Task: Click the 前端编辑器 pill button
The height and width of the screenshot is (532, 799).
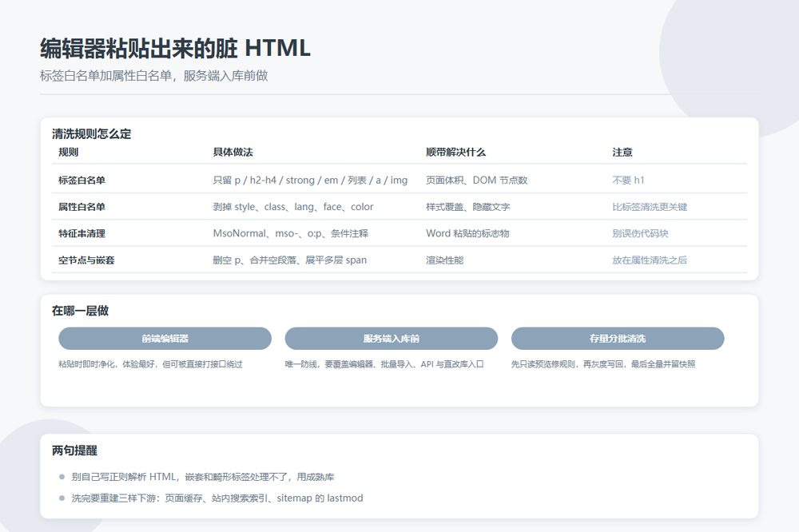Action: coord(165,339)
